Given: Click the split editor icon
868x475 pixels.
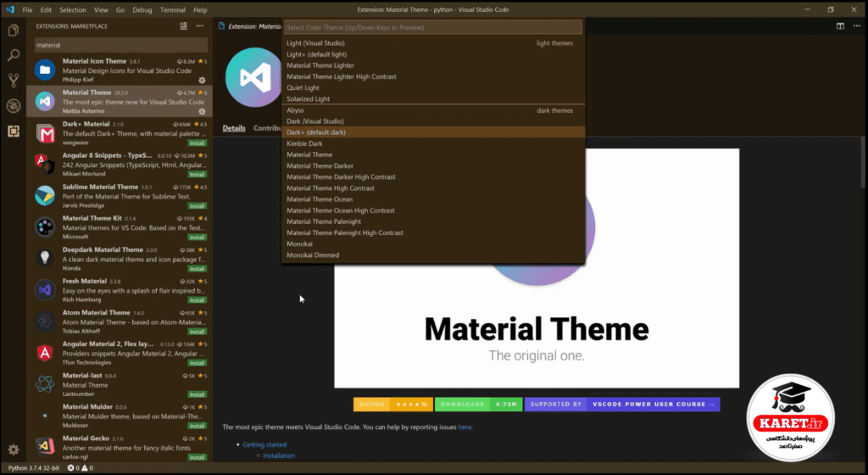Looking at the screenshot, I should pos(840,26).
